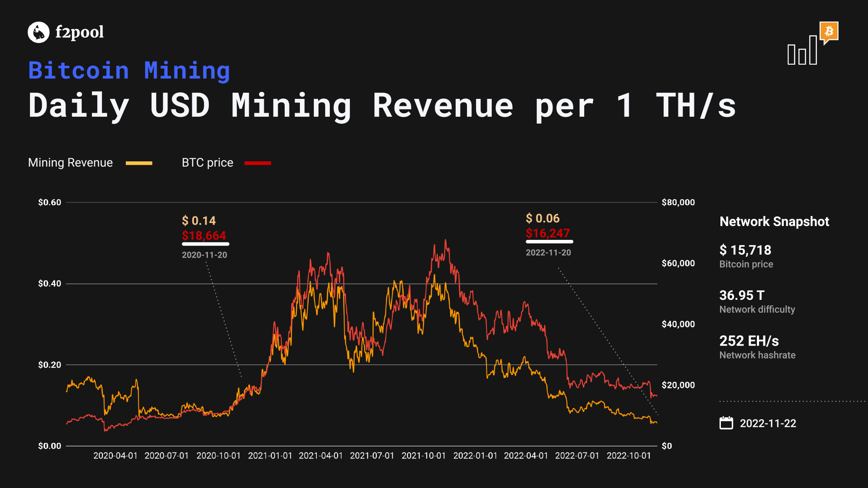
Task: Click the '$0.00' left axis label
Action: pyautogui.click(x=49, y=446)
